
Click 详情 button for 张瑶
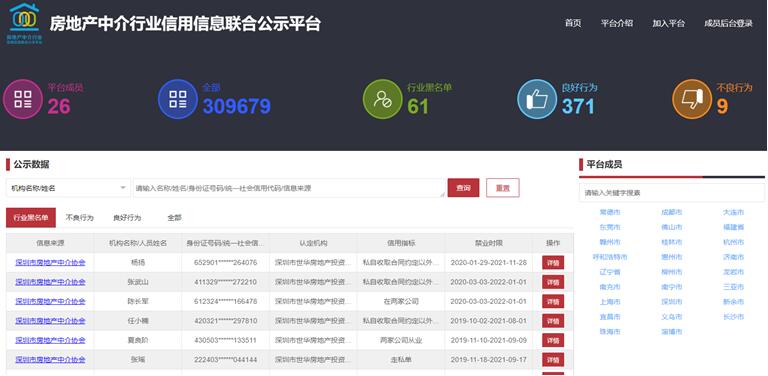pos(553,360)
